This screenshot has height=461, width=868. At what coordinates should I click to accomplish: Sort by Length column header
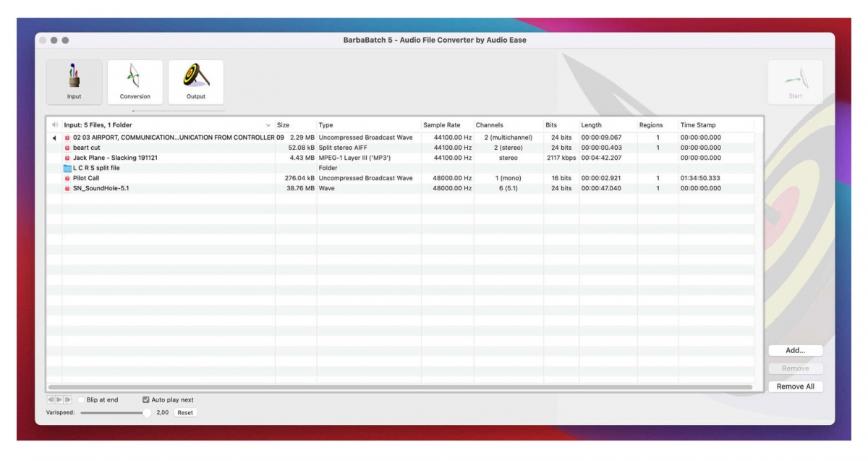coord(591,125)
